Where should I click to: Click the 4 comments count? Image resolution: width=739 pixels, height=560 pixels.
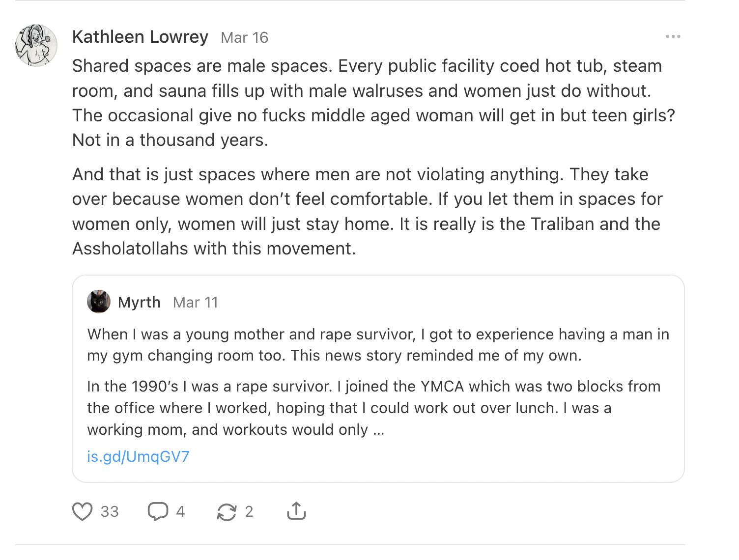coord(180,512)
